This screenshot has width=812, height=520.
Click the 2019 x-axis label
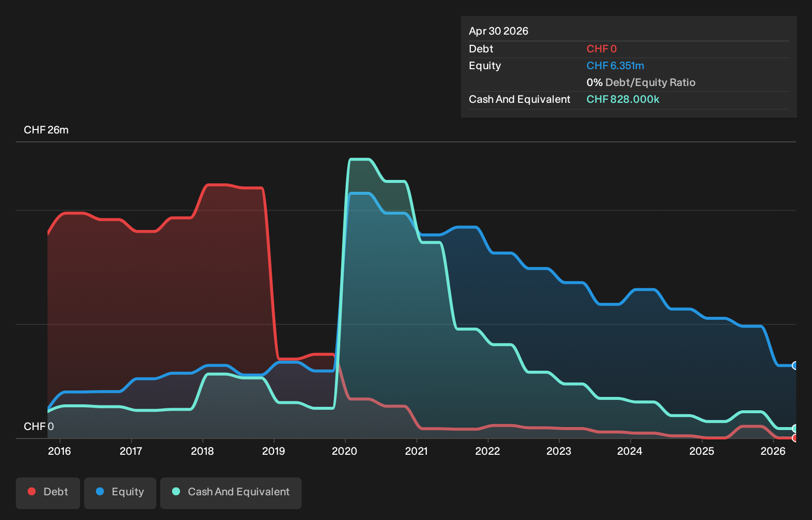[273, 451]
